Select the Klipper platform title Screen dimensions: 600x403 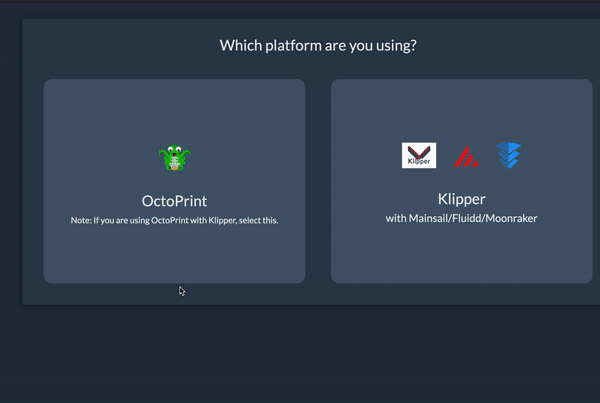tap(461, 198)
